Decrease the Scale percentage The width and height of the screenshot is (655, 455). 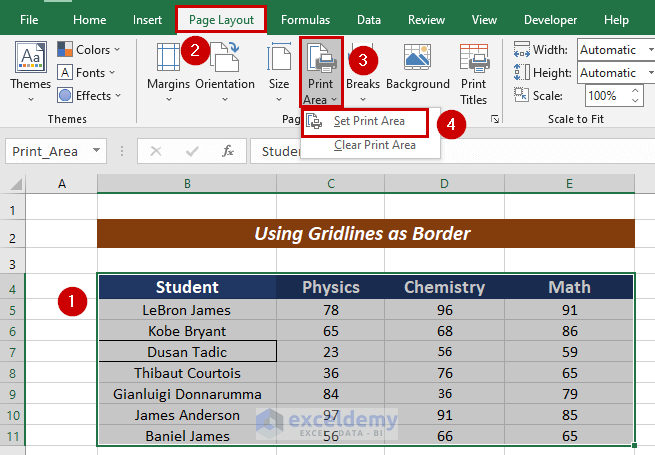pos(635,101)
